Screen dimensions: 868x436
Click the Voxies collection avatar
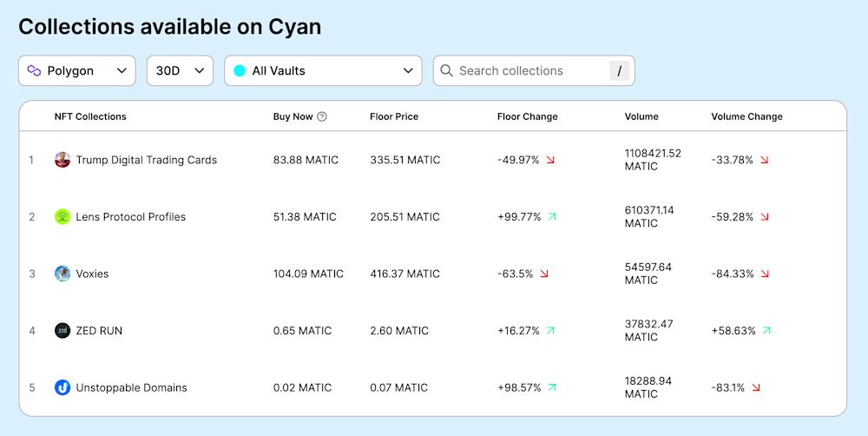point(62,274)
